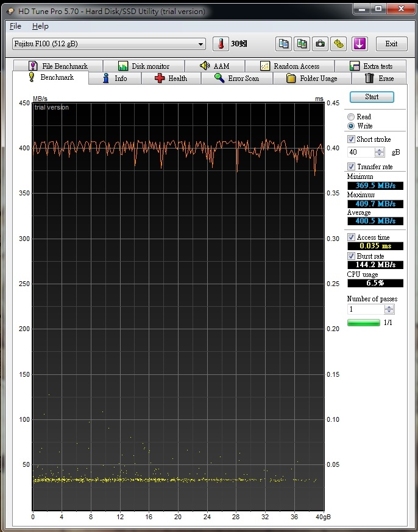Image resolution: width=418 pixels, height=532 pixels.
Task: Switch to the File Benchmark tab
Action: (x=58, y=66)
